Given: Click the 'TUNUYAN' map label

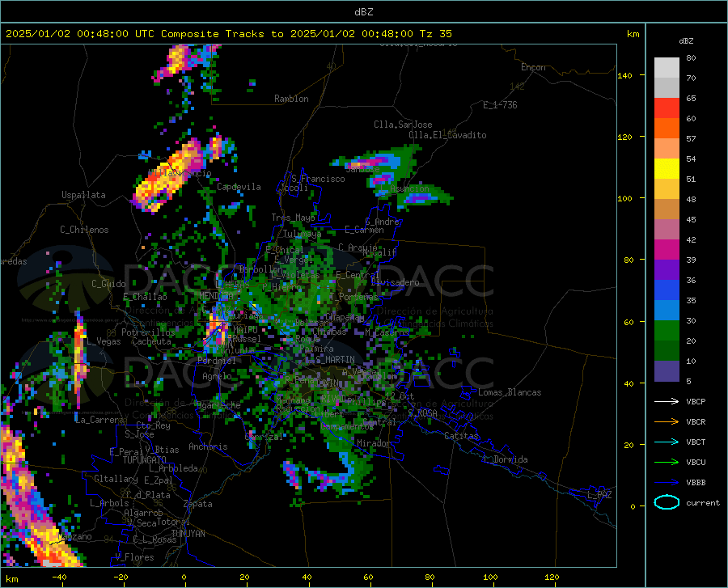Looking at the screenshot, I should point(188,534).
